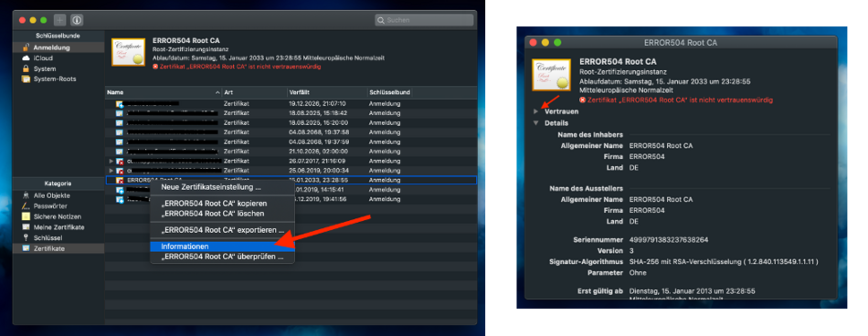The image size is (868, 336).
Task: Click the Erst gültig ab date value
Action: click(x=692, y=290)
